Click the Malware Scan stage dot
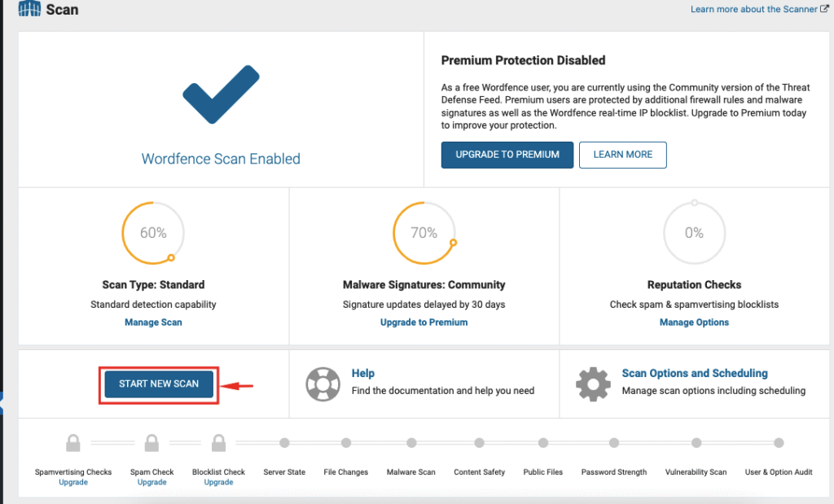 coord(411,443)
